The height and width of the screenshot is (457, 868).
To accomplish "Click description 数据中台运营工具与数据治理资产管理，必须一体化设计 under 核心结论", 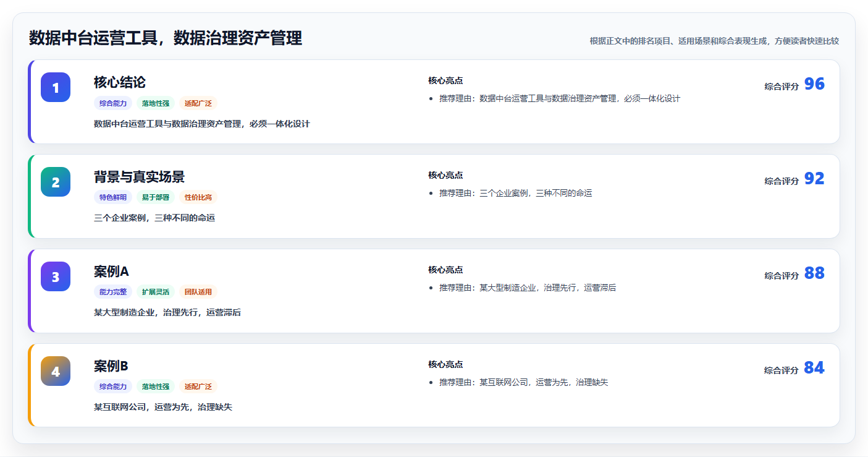I will click(x=202, y=124).
